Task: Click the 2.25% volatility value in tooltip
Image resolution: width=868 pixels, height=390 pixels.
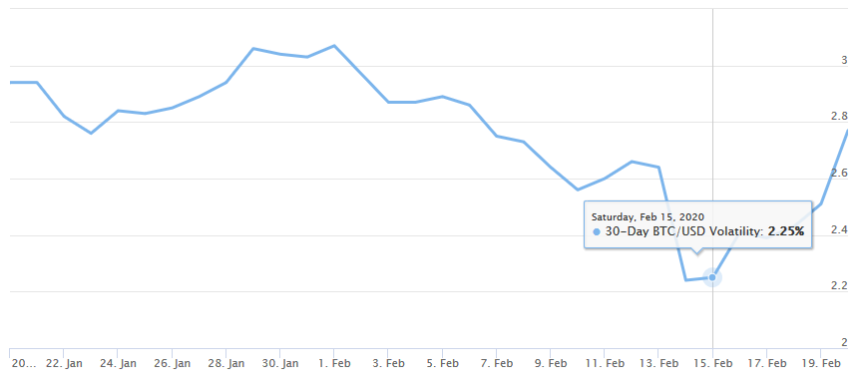Action: tap(785, 232)
